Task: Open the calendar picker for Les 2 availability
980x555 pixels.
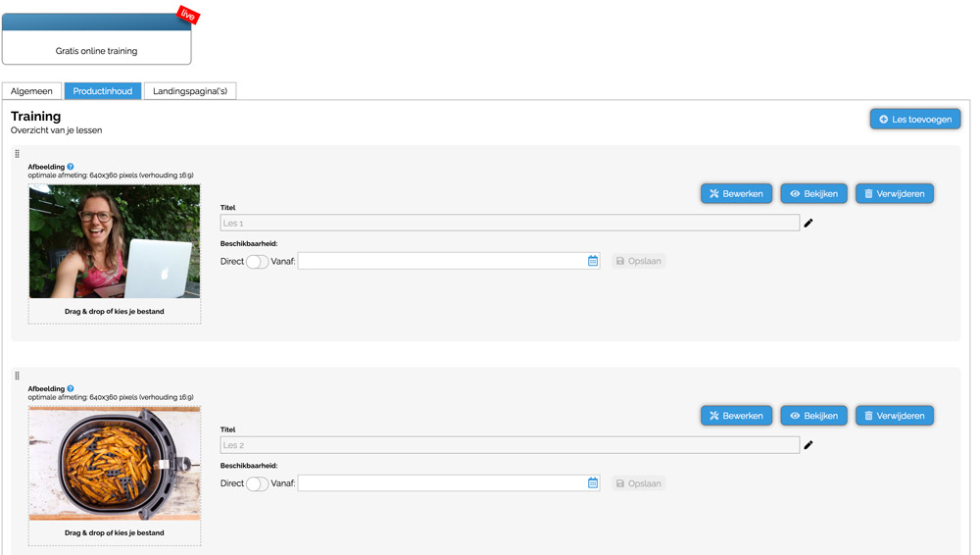Action: [593, 483]
